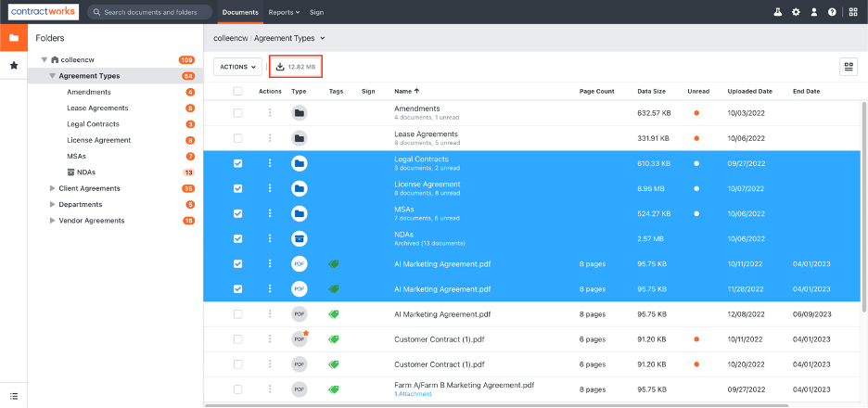Image resolution: width=868 pixels, height=408 pixels.
Task: Check the Farm A/Farm B Marketing Agreement checkbox
Action: [x=238, y=389]
